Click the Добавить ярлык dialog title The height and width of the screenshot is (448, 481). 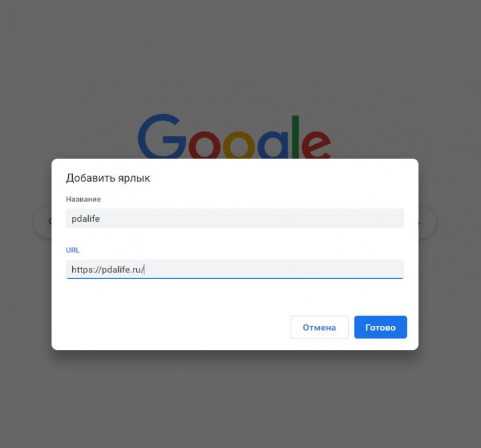[108, 178]
